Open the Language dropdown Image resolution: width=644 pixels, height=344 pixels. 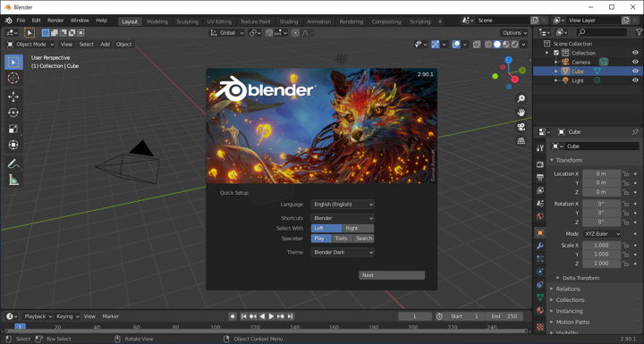pyautogui.click(x=342, y=205)
